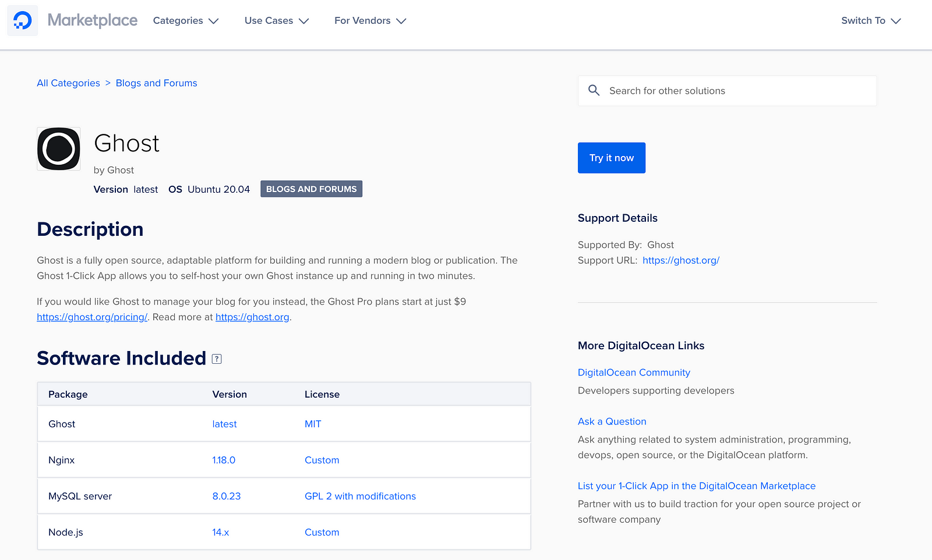Open Nginx Custom license link
Viewport: 932px width, 560px height.
[322, 460]
